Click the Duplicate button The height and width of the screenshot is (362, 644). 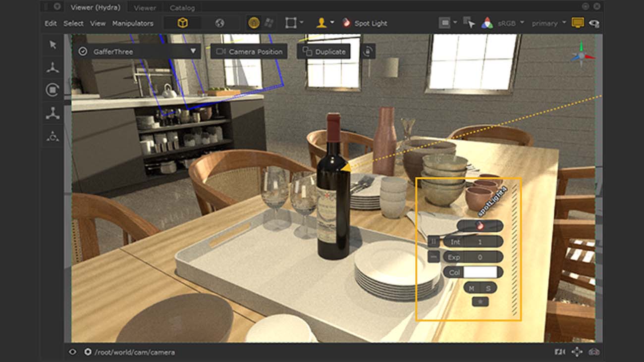pyautogui.click(x=324, y=52)
